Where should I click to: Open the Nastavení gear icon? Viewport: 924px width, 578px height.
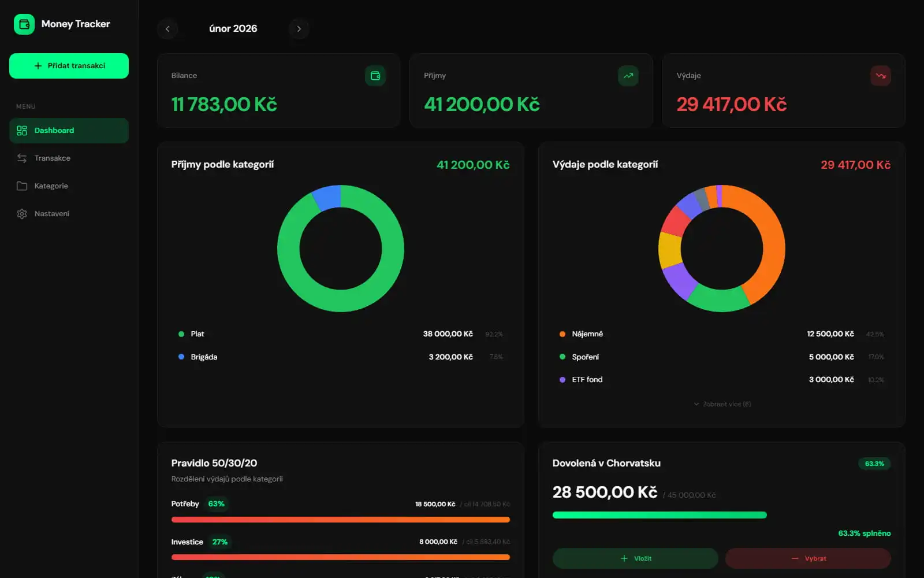[22, 213]
